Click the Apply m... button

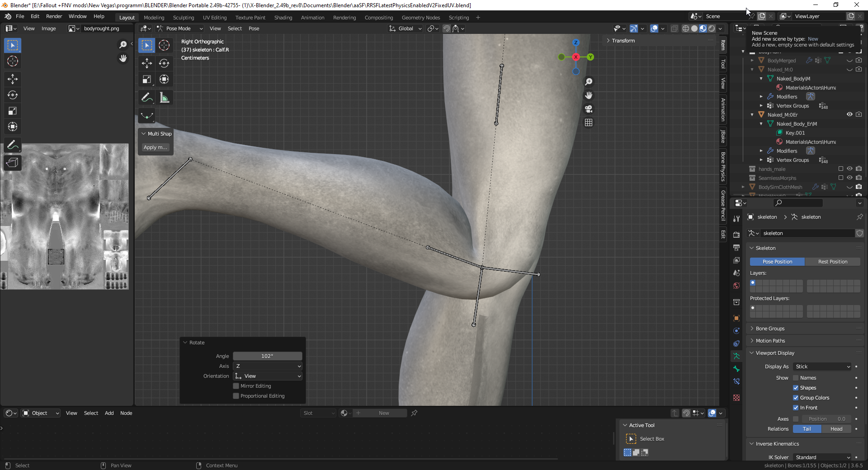click(x=155, y=147)
